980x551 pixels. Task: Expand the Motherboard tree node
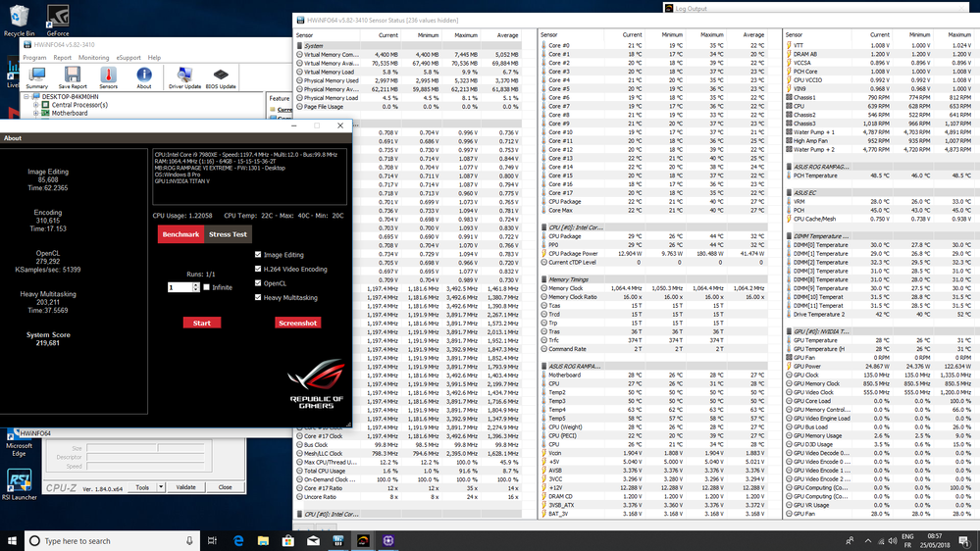(x=35, y=113)
